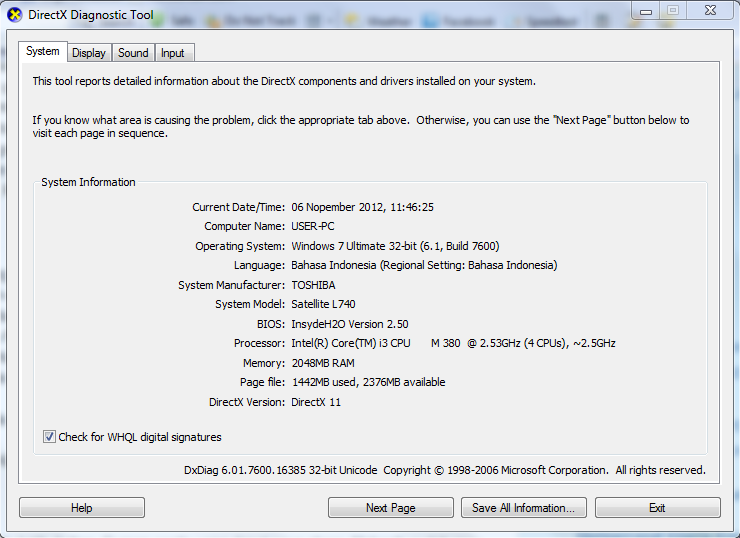The width and height of the screenshot is (740, 538).
Task: Click the System Manufacturer label
Action: tap(232, 285)
